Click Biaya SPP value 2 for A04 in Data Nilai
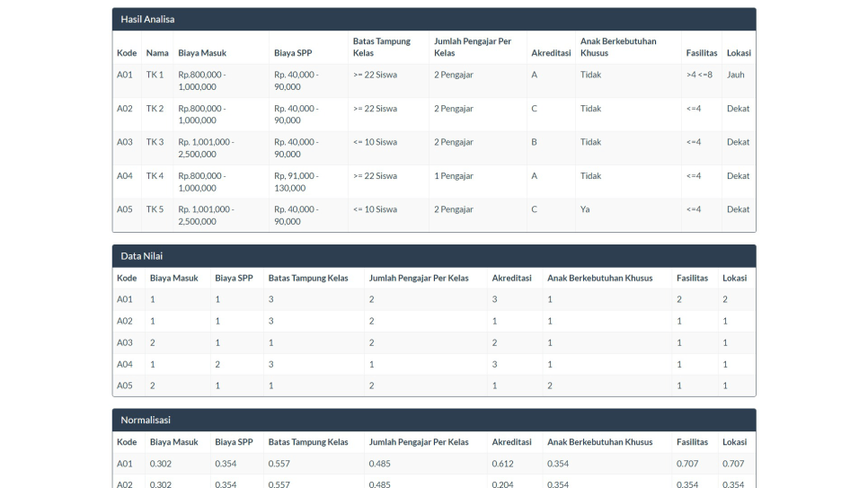Screen dimensions: 868x488 coord(217,365)
